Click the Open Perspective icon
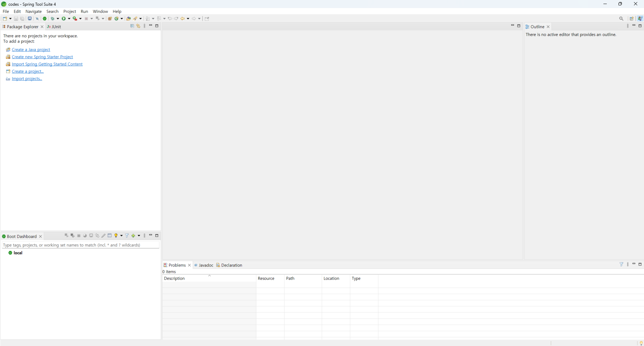The width and height of the screenshot is (644, 346). coord(632,19)
